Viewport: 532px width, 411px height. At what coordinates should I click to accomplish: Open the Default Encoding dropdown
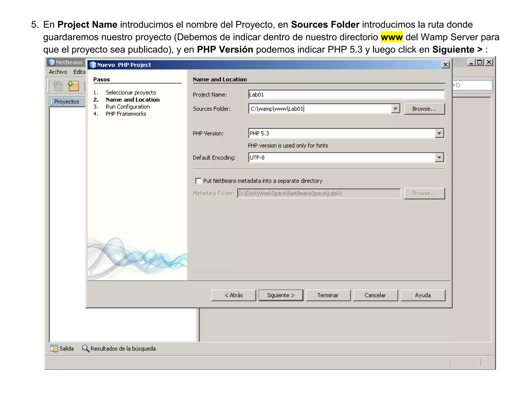[439, 157]
